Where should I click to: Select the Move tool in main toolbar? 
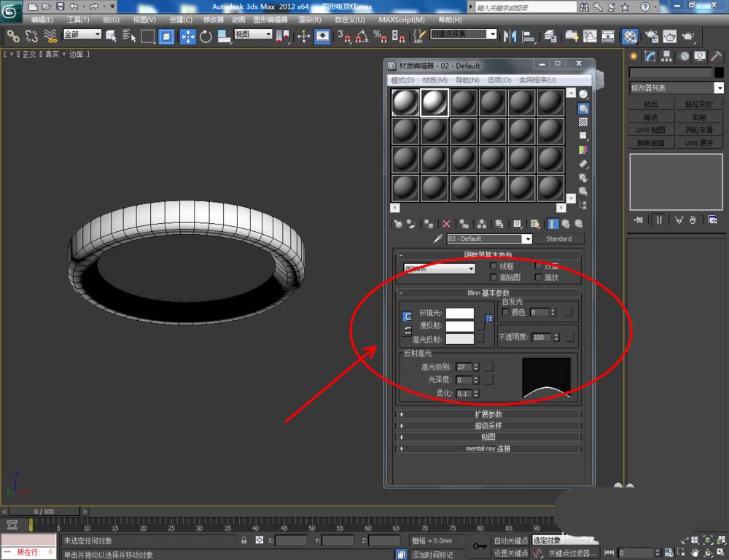point(187,36)
